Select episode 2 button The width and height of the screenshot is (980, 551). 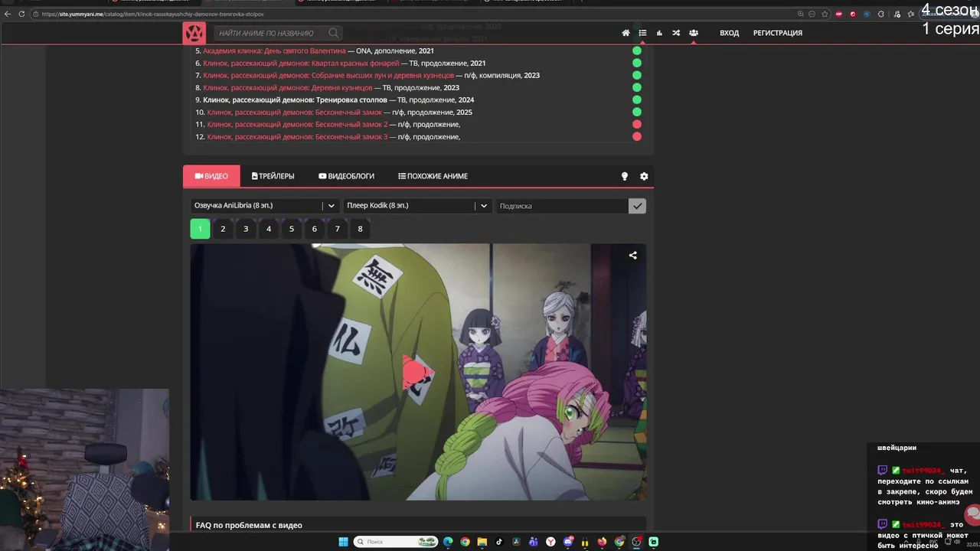pos(223,229)
